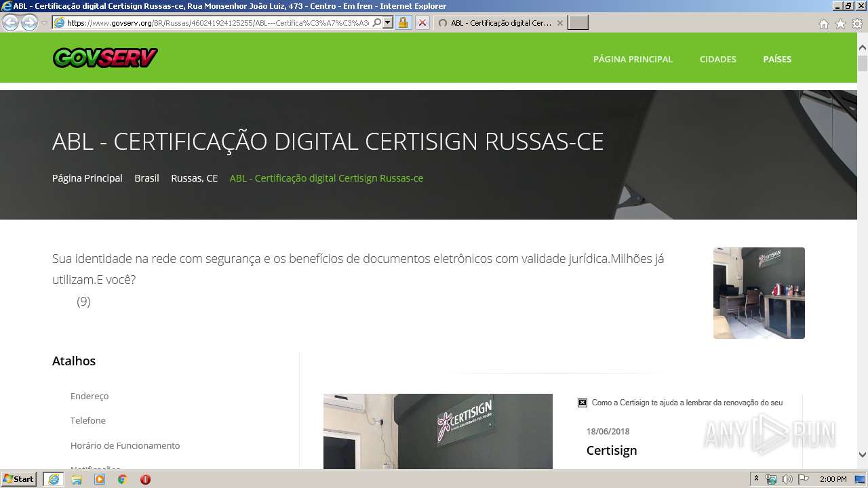
Task: Click the page scrollbar up arrow
Action: coord(863,47)
